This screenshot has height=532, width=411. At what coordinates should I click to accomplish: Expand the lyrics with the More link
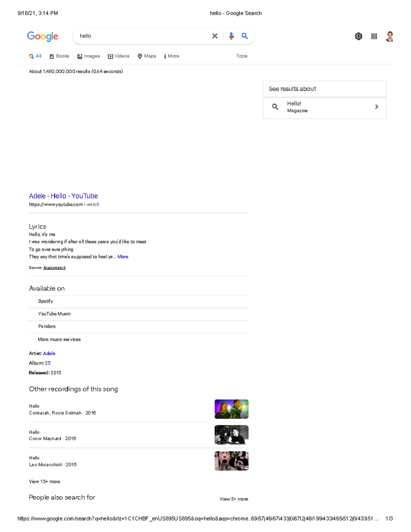click(123, 257)
